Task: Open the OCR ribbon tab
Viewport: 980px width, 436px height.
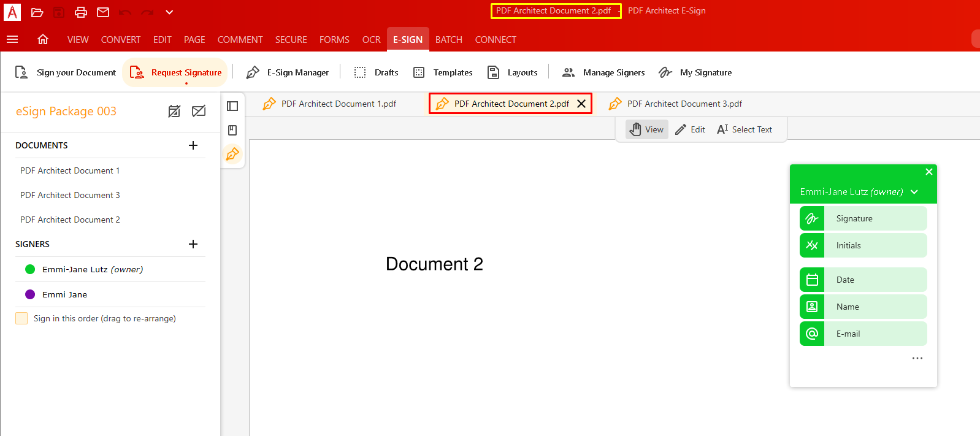Action: coord(372,40)
